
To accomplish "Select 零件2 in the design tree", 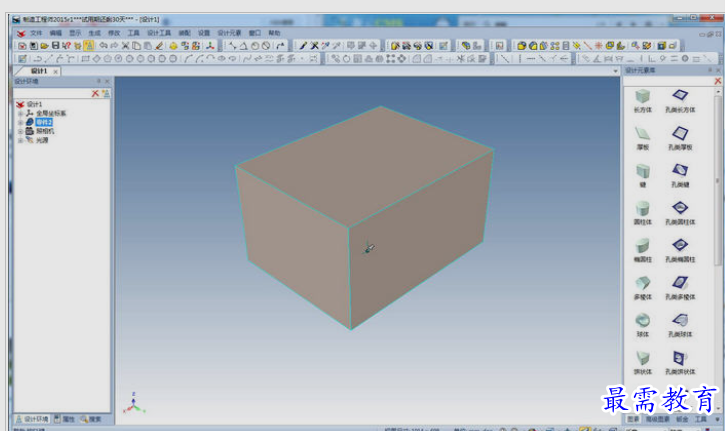I will (x=44, y=122).
